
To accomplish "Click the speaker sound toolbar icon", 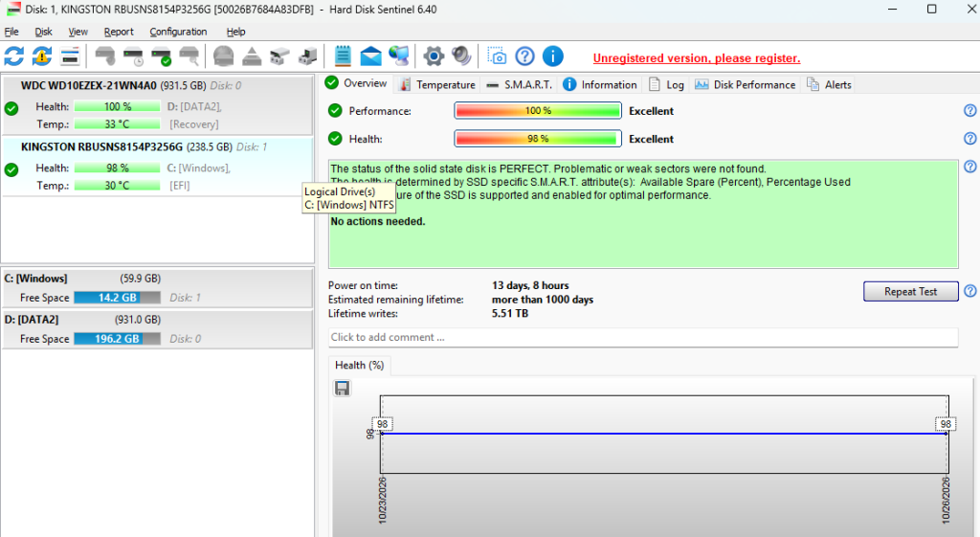I will (x=461, y=56).
